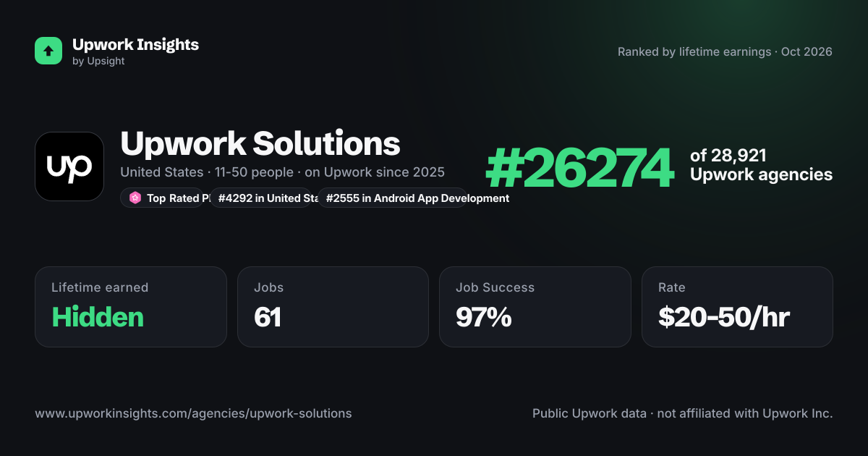Click the 61 jobs value
Viewport: 868px width, 456px height.
(x=268, y=317)
